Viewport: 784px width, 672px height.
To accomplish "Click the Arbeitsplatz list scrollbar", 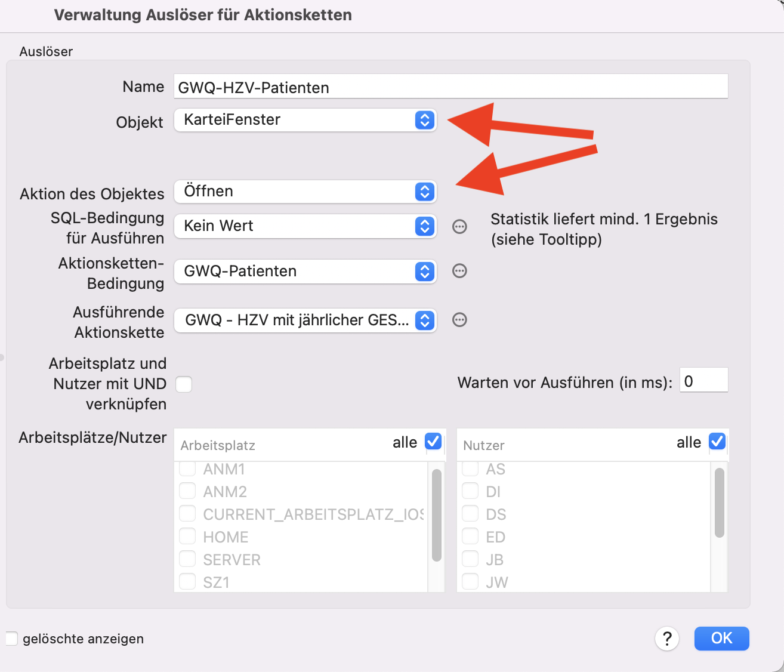I will pos(437,515).
